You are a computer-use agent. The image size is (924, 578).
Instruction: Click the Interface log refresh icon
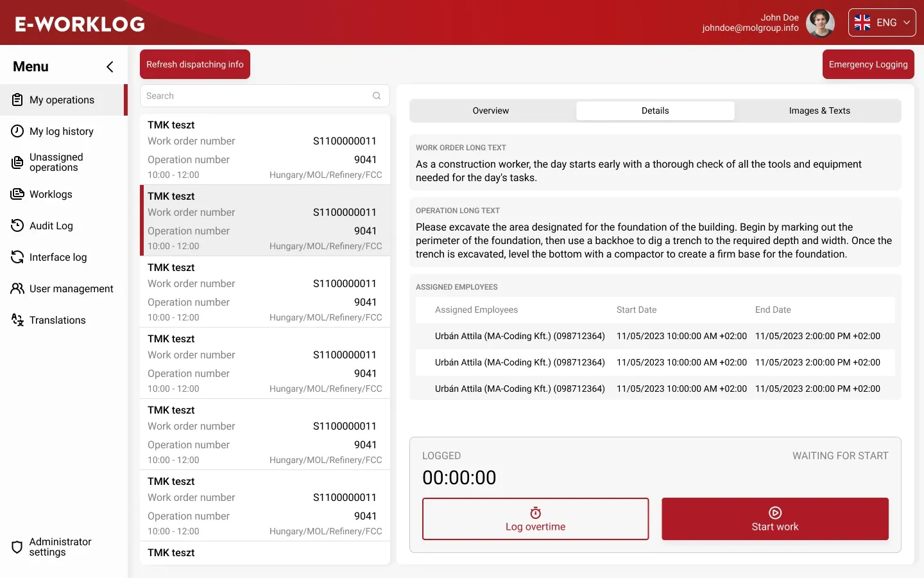pos(17,257)
